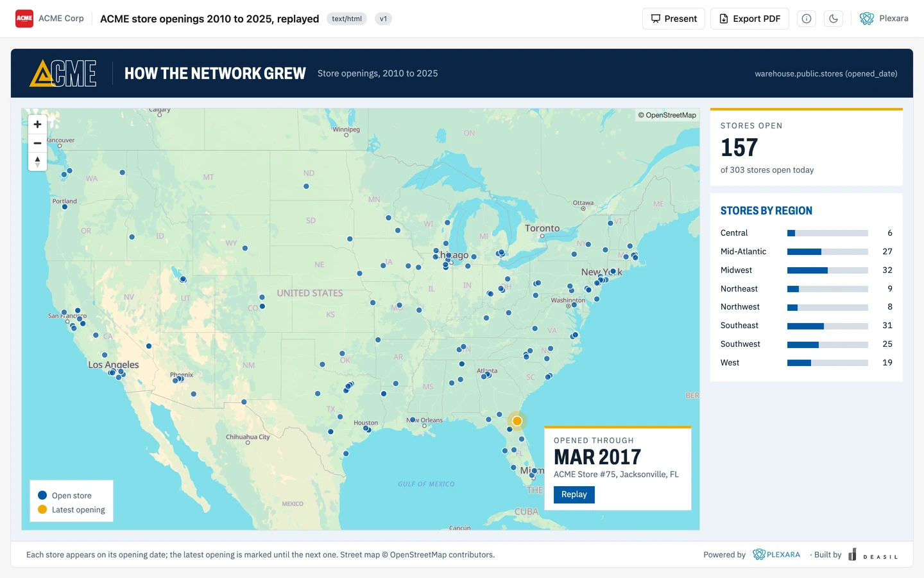This screenshot has width=924, height=578.
Task: Click the Los Angeles map label
Action: 114,365
